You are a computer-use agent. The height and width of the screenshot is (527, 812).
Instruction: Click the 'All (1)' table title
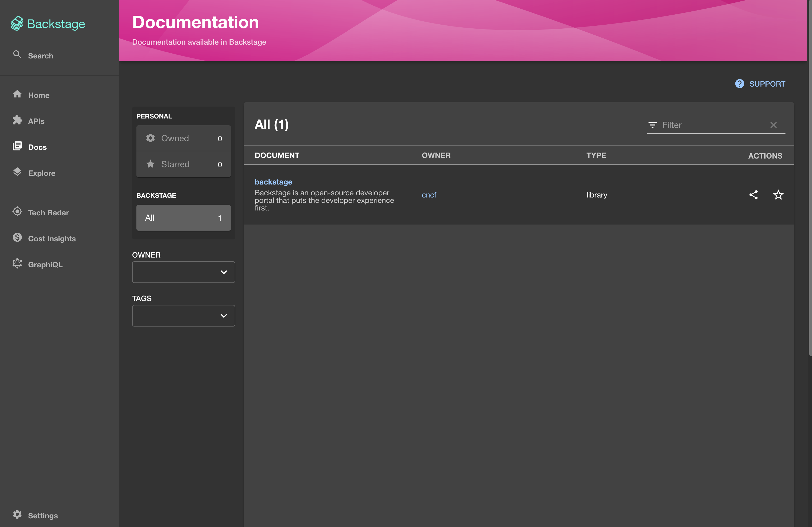(271, 124)
